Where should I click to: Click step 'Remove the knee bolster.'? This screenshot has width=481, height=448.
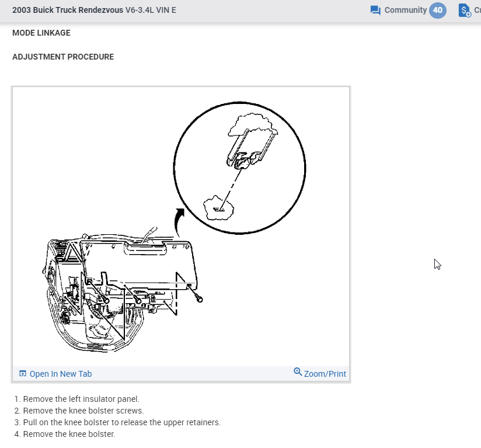tap(69, 434)
